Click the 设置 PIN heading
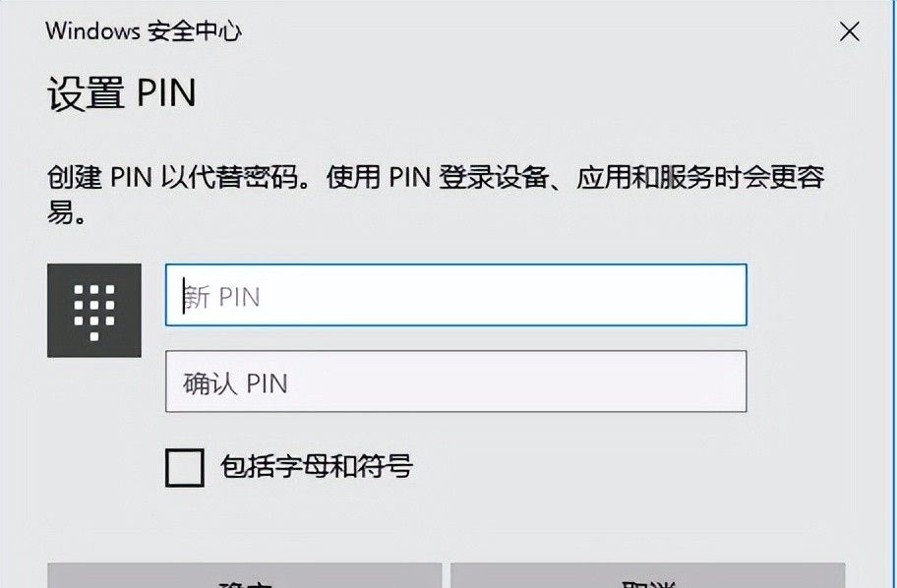The width and height of the screenshot is (897, 588). (x=122, y=93)
